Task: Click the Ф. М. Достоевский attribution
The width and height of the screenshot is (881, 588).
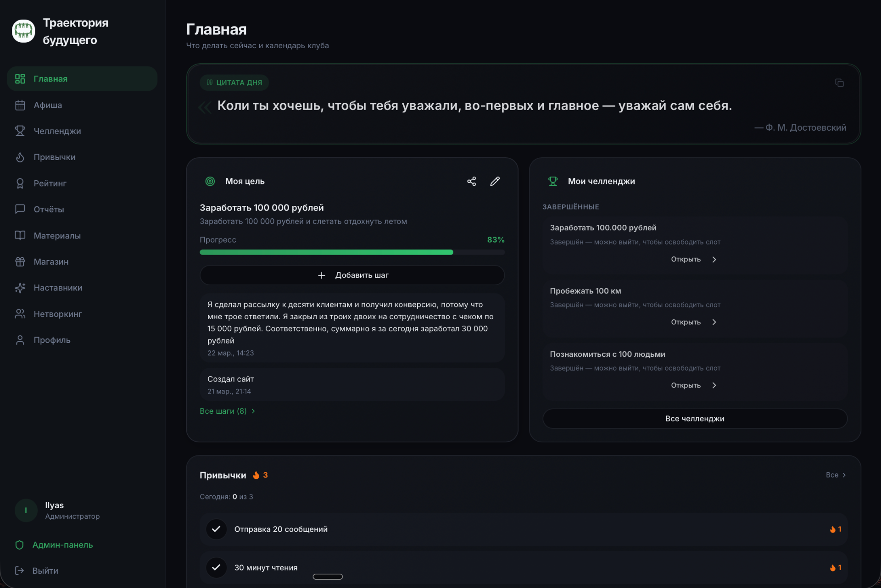Action: (x=800, y=128)
